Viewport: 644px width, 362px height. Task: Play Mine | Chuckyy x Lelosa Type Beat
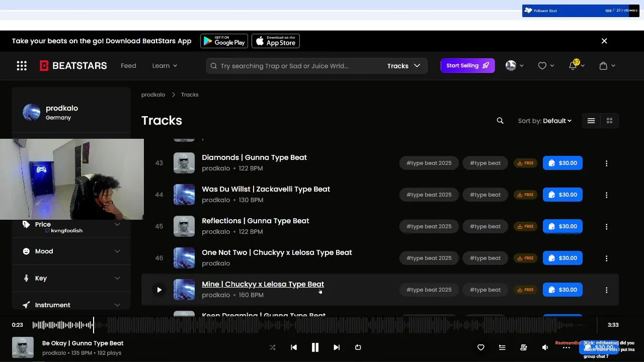pos(159,290)
